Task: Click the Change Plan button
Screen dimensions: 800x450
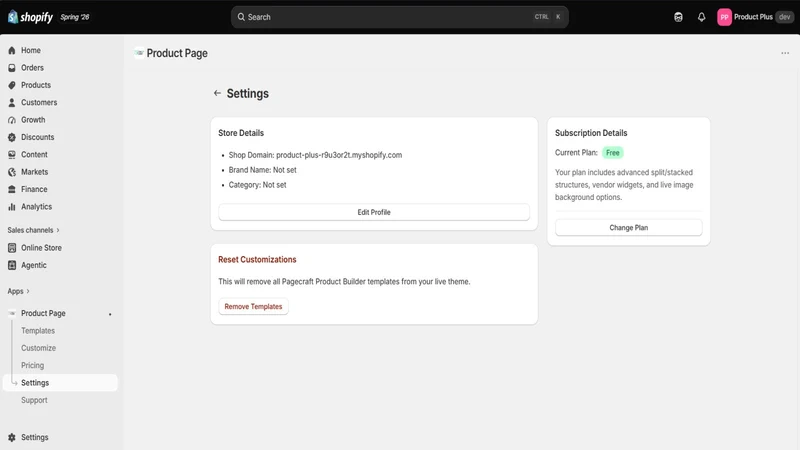Action: [629, 228]
